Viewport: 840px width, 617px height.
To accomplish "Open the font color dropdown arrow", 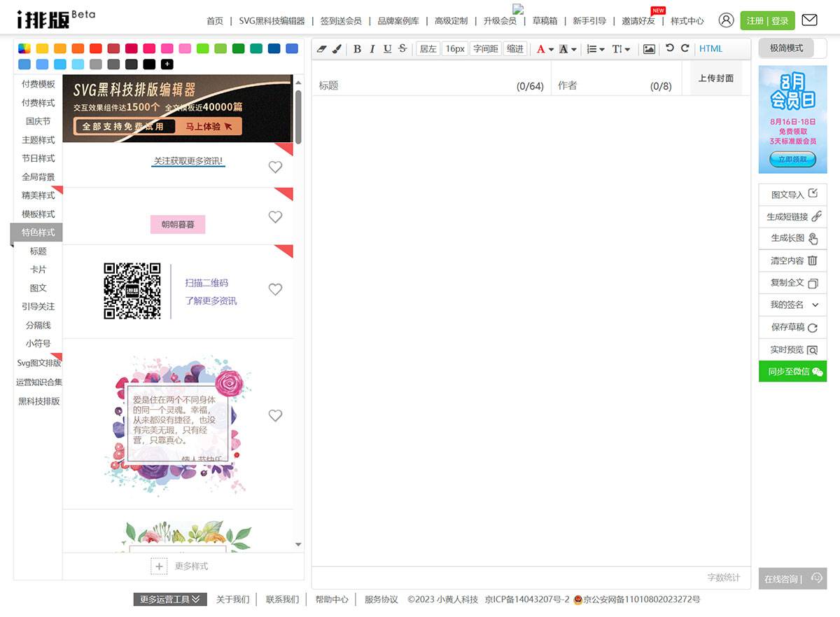I will [x=551, y=50].
